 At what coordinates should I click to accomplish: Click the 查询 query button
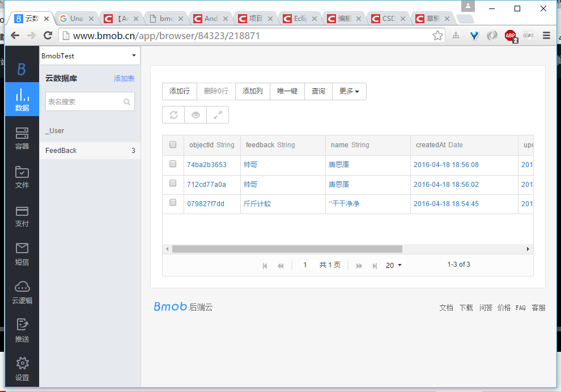click(x=318, y=91)
